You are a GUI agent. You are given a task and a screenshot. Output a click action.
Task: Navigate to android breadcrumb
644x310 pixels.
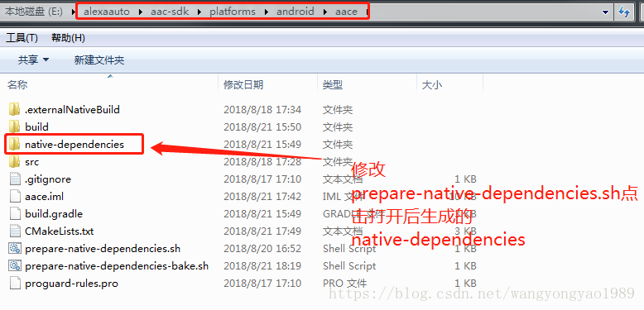[x=296, y=12]
